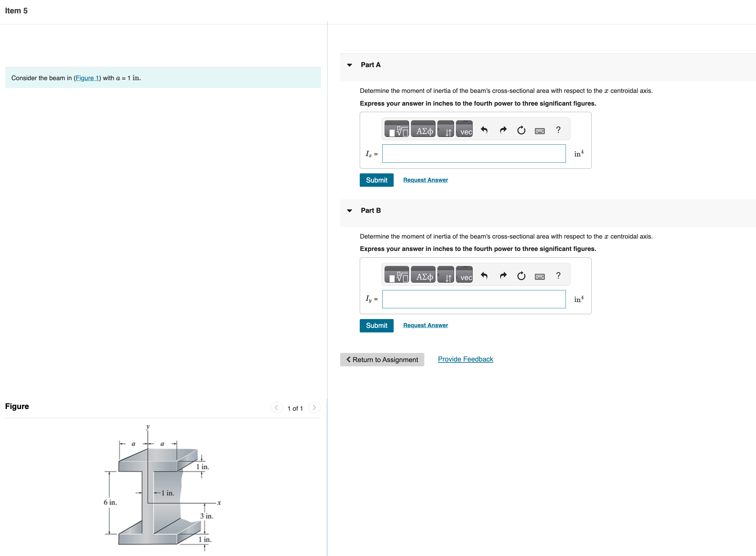The height and width of the screenshot is (556, 756).
Task: Open the Greek symbols ΑΣφ menu in Part A
Action: pos(423,129)
